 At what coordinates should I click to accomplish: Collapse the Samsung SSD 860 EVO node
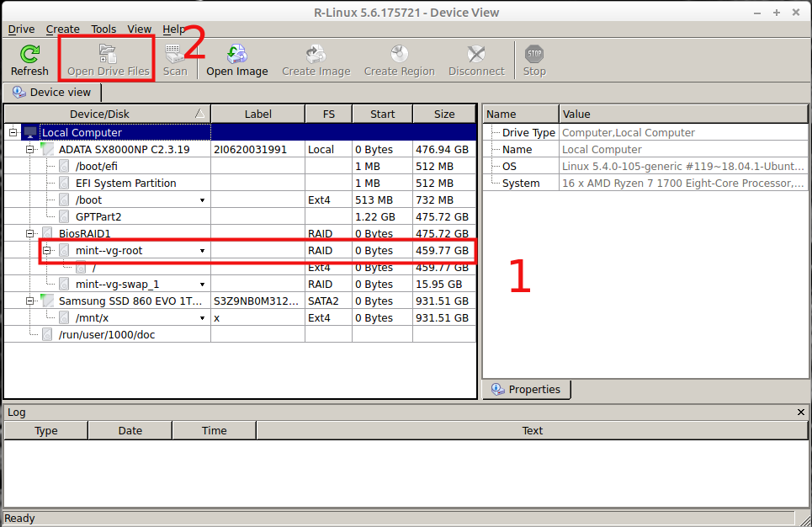(x=30, y=301)
